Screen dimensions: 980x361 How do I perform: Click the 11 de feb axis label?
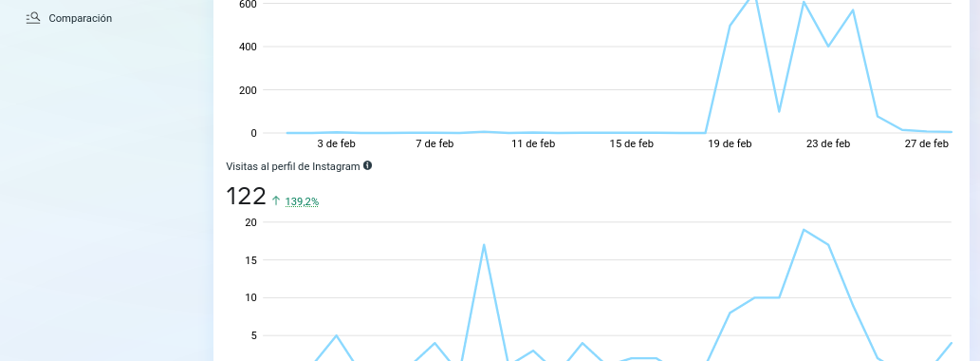coord(533,143)
